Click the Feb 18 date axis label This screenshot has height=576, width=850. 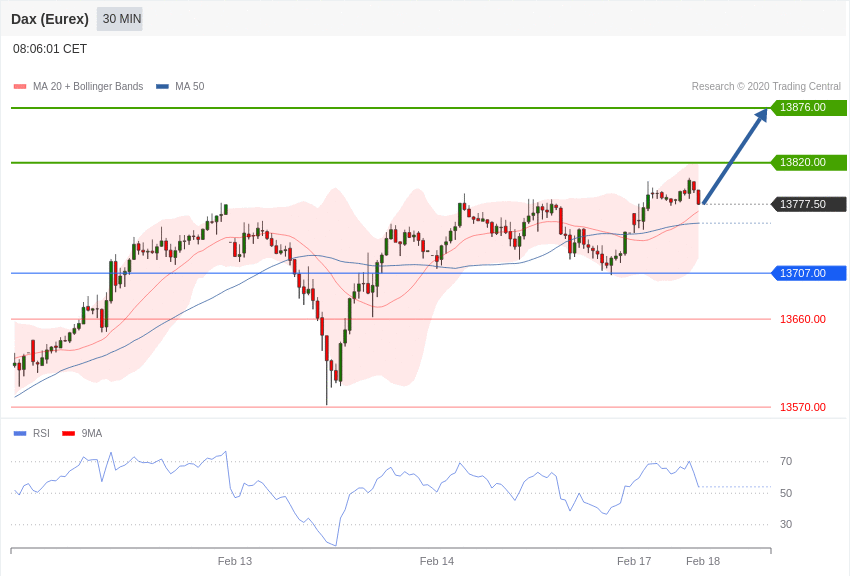point(703,561)
